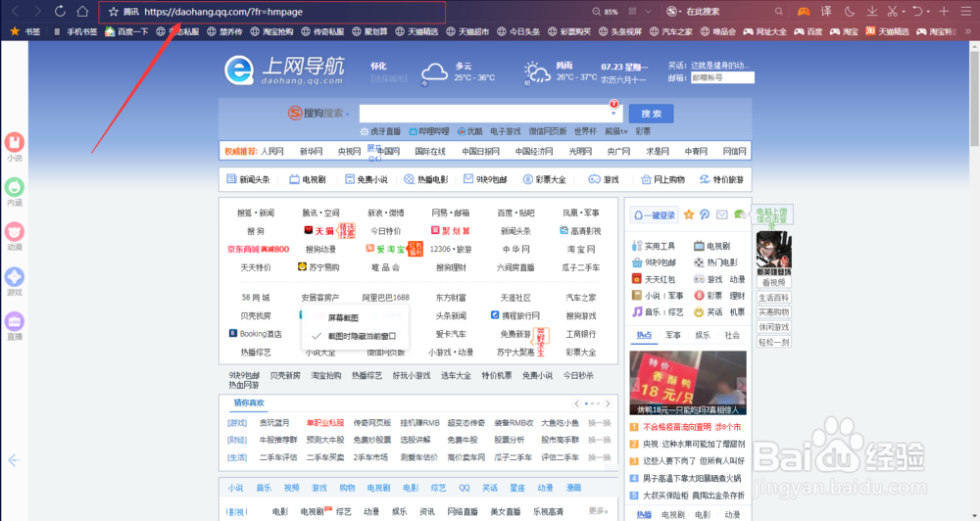Click the star favorites icon beside 一键登录

689,214
